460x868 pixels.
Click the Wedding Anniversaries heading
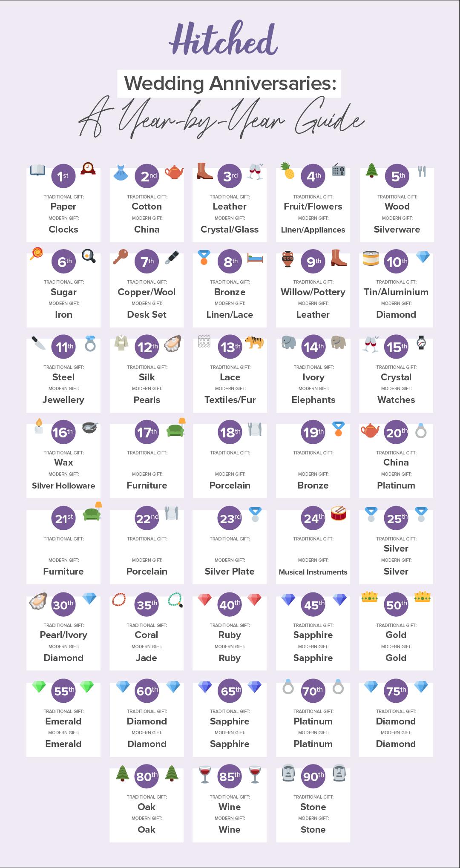(x=230, y=83)
